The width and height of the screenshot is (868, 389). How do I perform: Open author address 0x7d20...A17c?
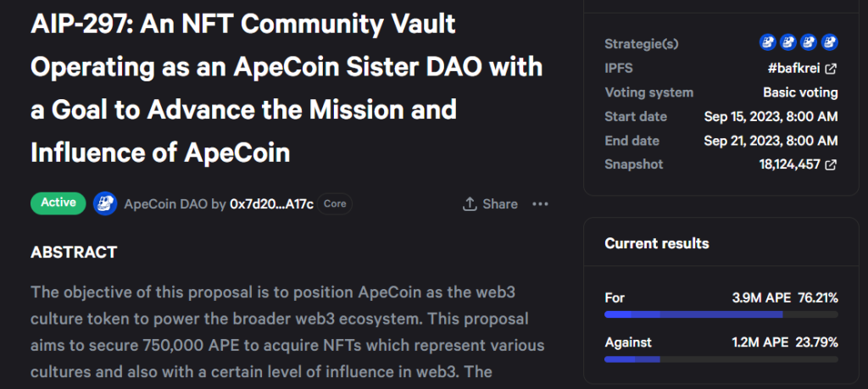coord(271,204)
